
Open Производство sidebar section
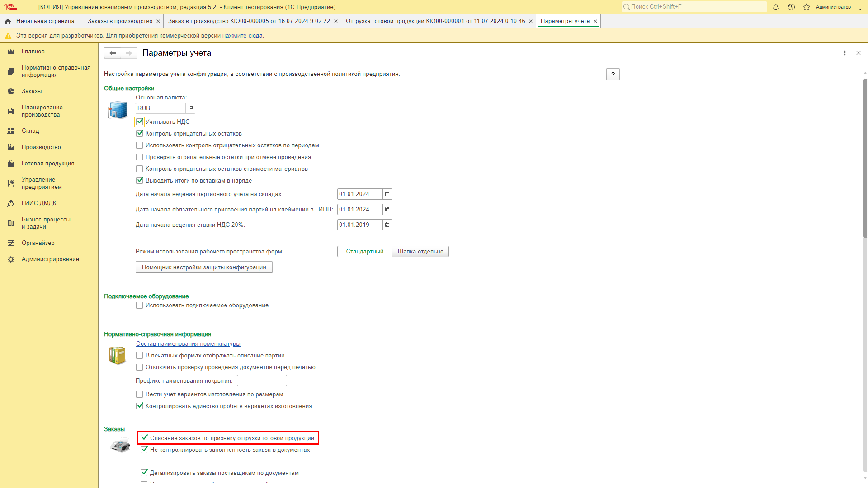49,147
